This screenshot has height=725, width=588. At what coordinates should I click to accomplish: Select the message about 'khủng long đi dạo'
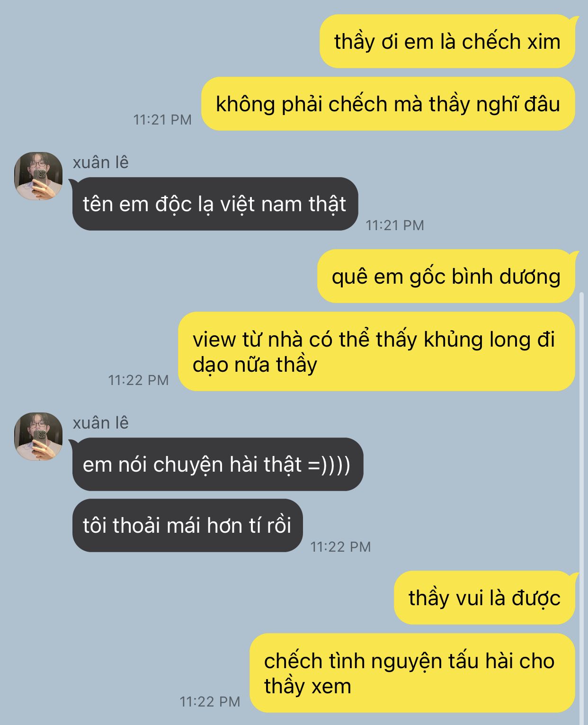(376, 351)
